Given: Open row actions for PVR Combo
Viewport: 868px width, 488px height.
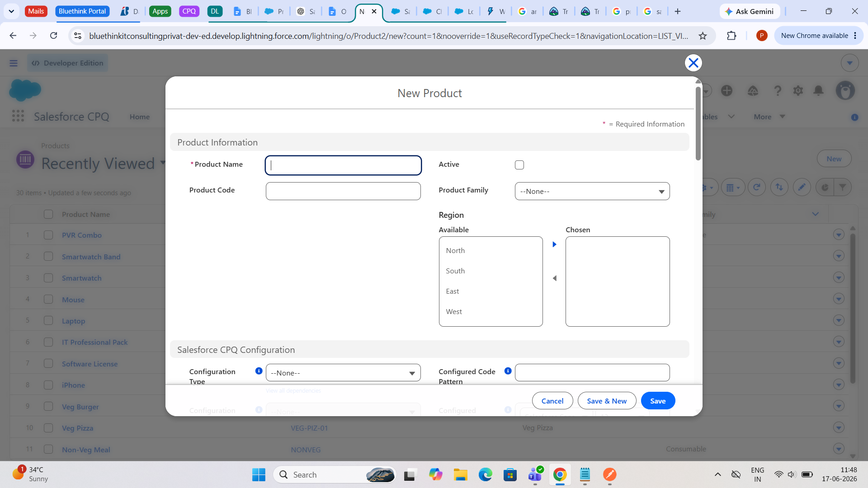Looking at the screenshot, I should pos(839,235).
